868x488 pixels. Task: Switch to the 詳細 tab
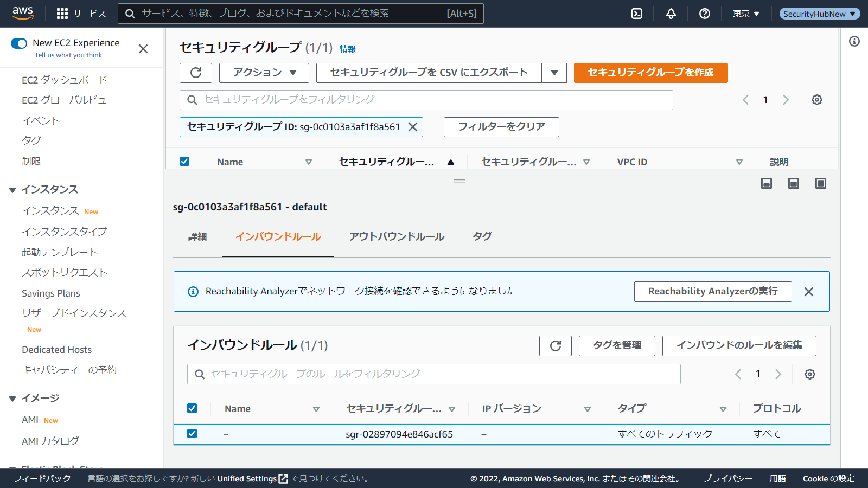click(x=197, y=237)
